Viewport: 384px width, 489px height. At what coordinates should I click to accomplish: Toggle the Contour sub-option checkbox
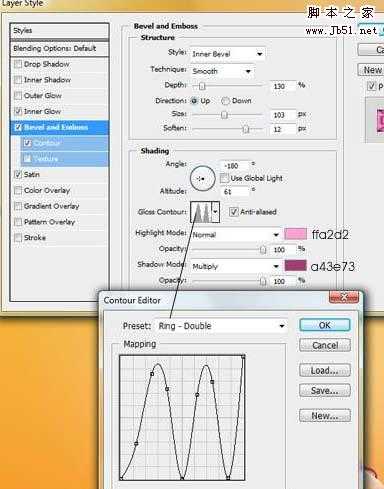pos(28,143)
